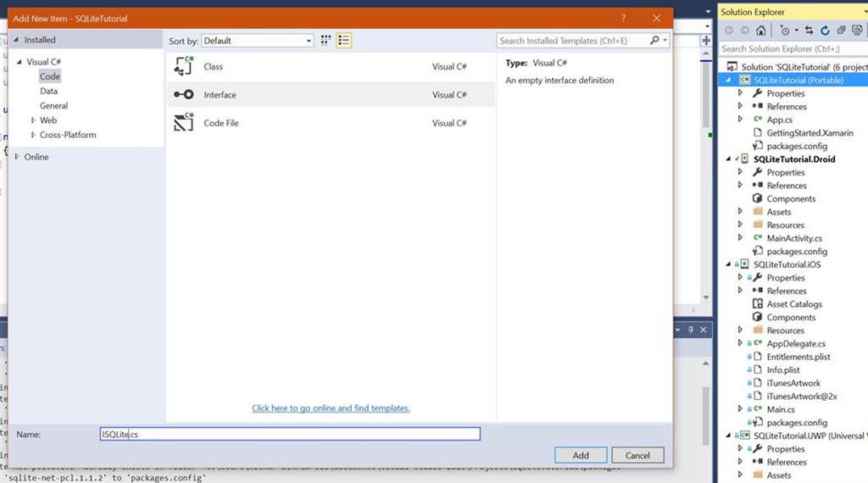This screenshot has height=483, width=868.
Task: Expand MainActivity.cs node in Solution Explorer
Action: click(x=740, y=238)
